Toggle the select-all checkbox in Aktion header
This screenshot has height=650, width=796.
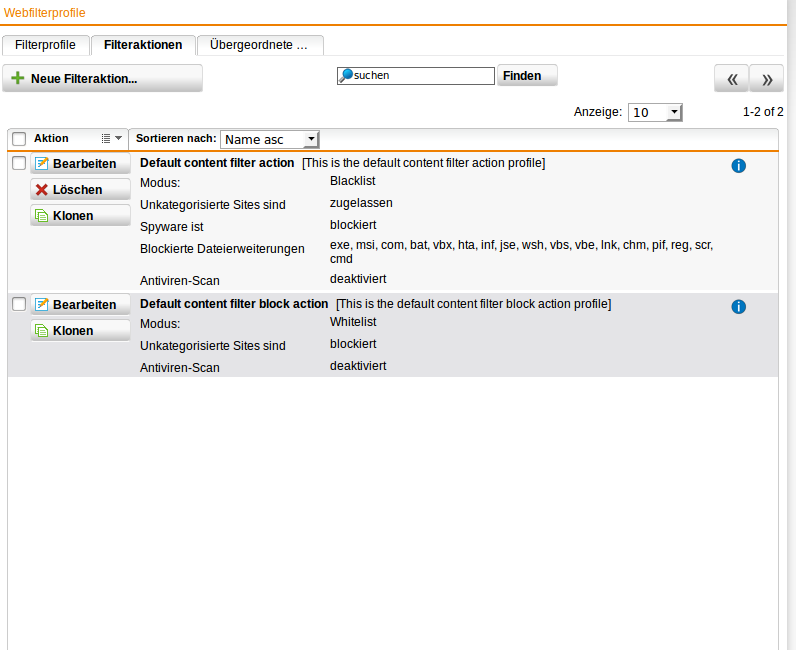click(19, 139)
